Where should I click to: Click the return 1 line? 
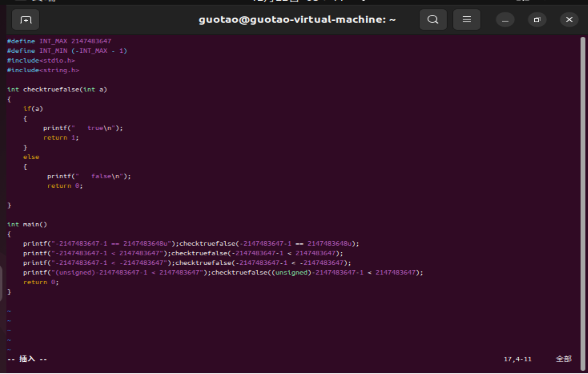tap(61, 138)
